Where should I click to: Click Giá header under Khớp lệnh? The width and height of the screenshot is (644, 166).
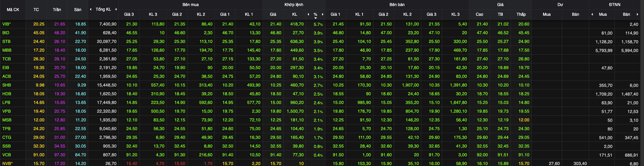(x=273, y=14)
